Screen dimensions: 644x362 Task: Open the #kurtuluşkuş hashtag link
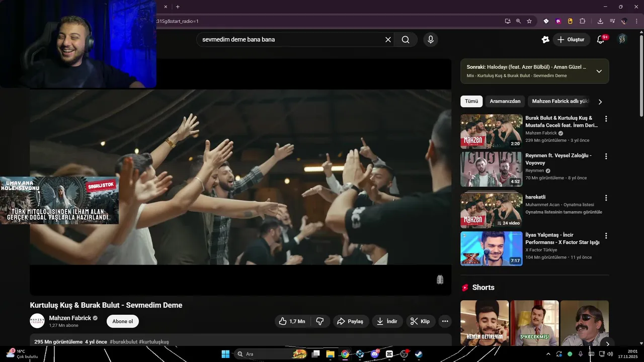(154, 342)
